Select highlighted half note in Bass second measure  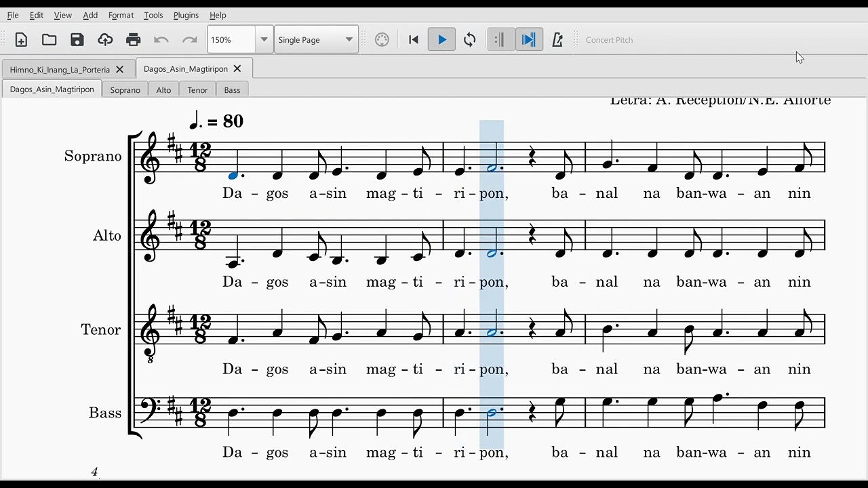click(x=492, y=413)
